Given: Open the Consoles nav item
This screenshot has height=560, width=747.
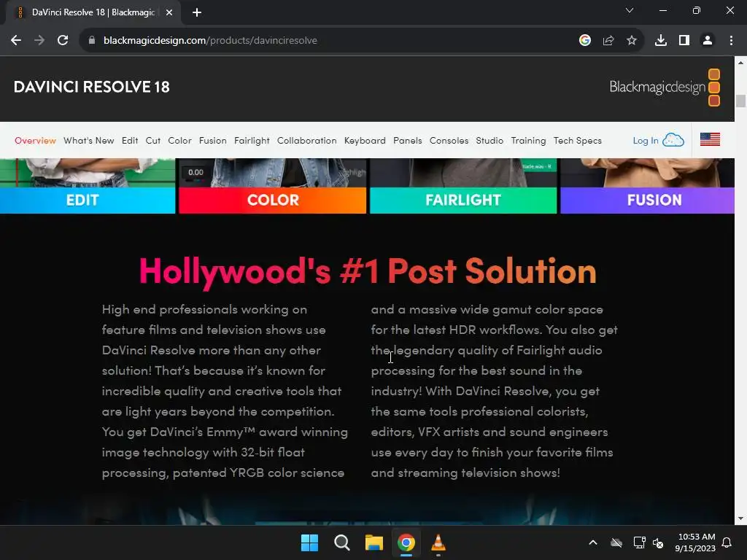Looking at the screenshot, I should click(x=449, y=141).
